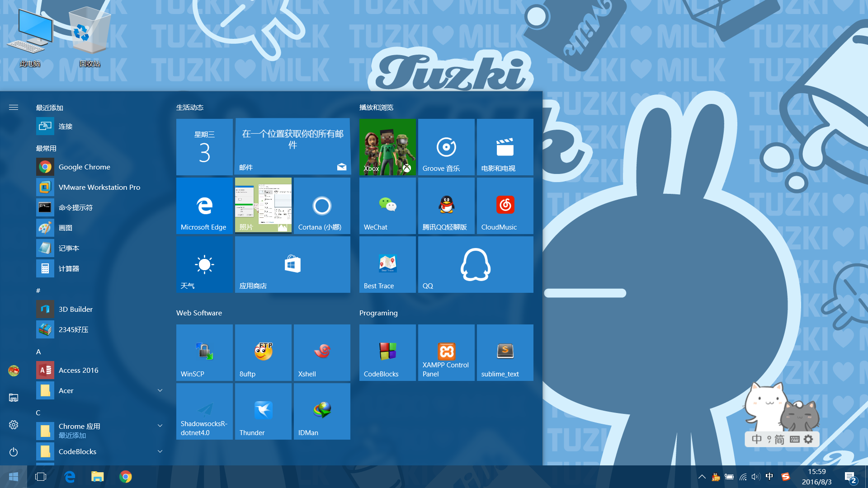Launch 腾讯QQ轻聊版 tile
The image size is (868, 488).
[x=446, y=206]
